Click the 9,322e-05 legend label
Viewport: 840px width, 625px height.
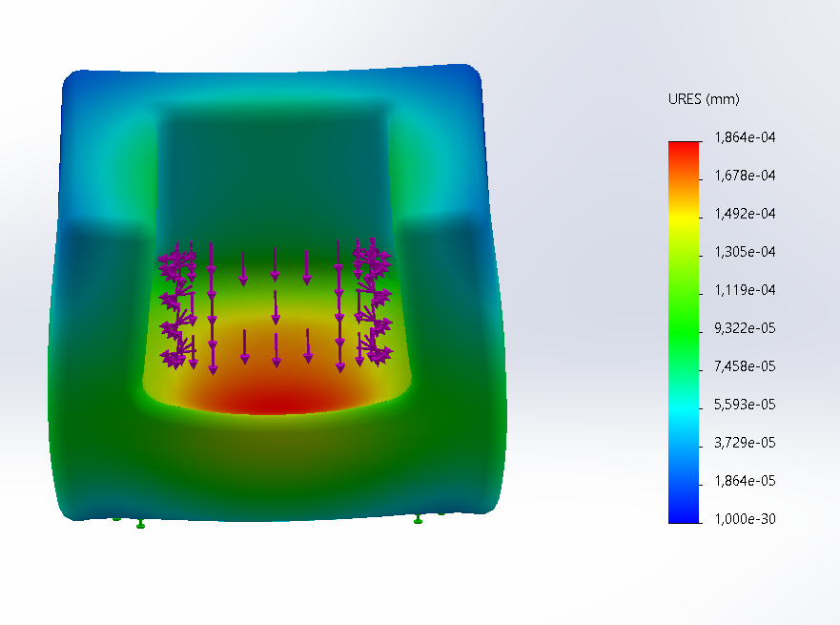[x=741, y=328]
